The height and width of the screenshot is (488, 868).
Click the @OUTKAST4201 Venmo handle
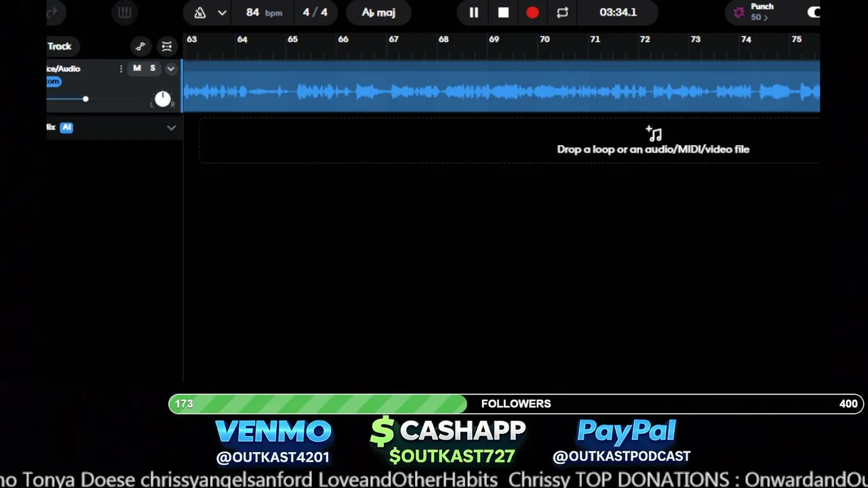[273, 457]
